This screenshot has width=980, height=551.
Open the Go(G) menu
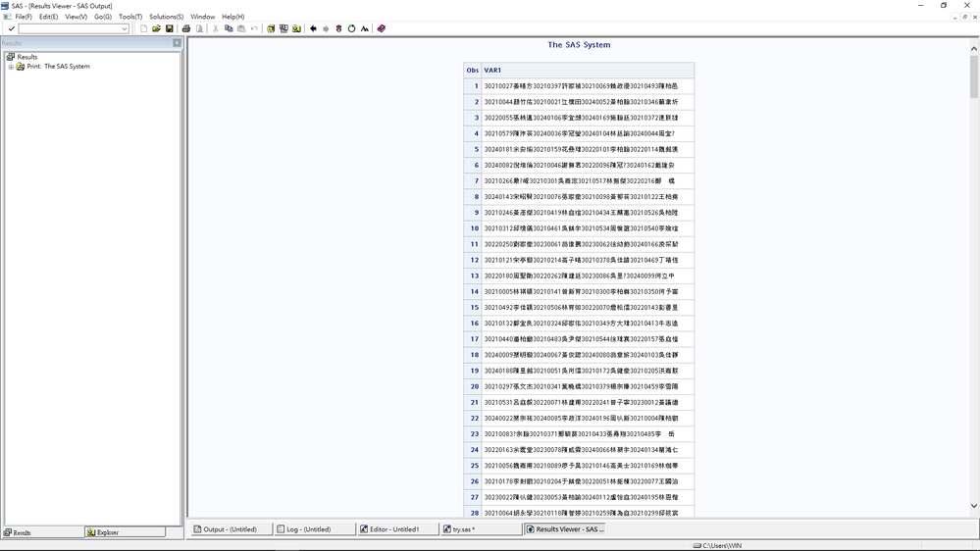coord(102,17)
